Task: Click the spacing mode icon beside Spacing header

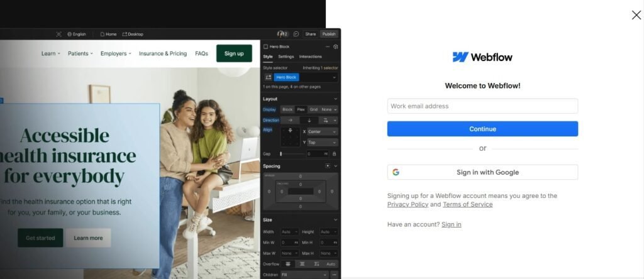Action: point(327,166)
